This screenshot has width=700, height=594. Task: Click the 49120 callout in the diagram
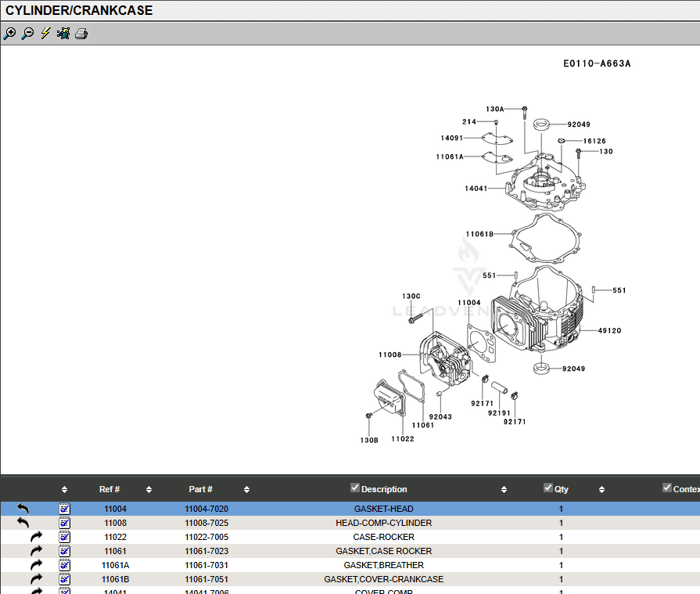click(609, 331)
